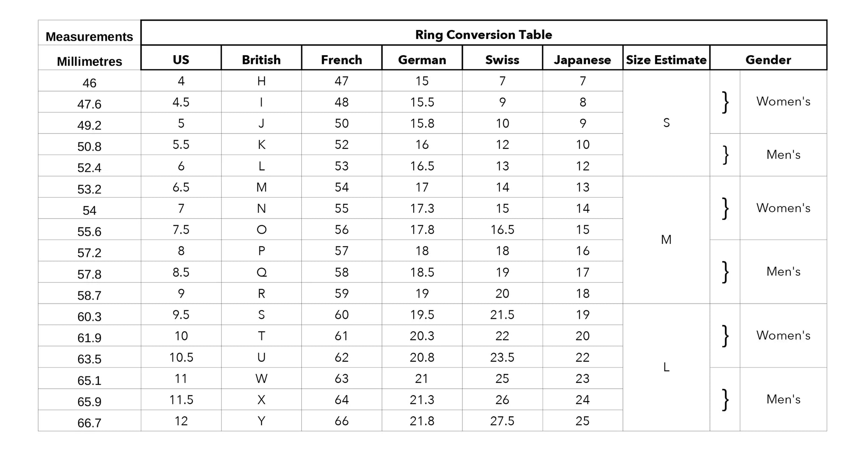Click the Size Estimate M cell
Viewport: 868px width, 452px height.
[666, 240]
